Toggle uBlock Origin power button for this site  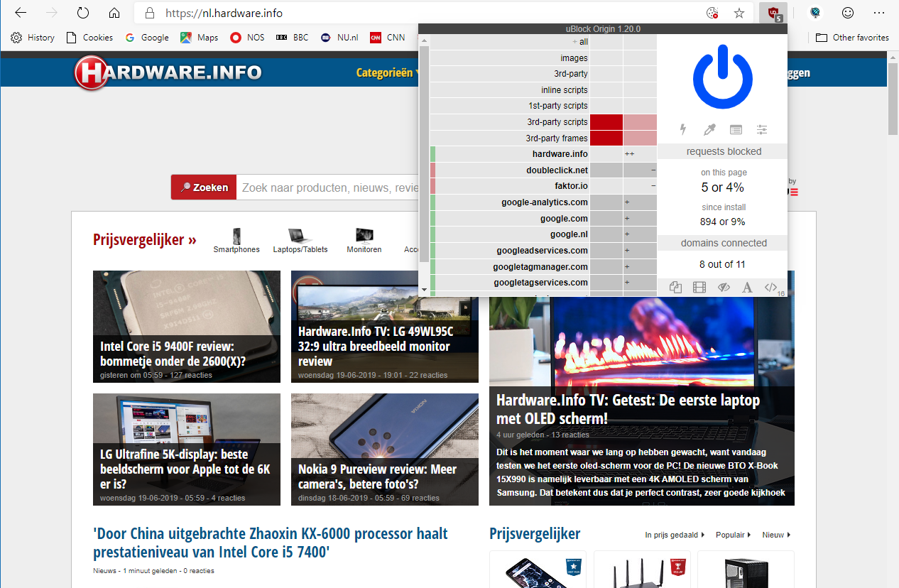[722, 76]
